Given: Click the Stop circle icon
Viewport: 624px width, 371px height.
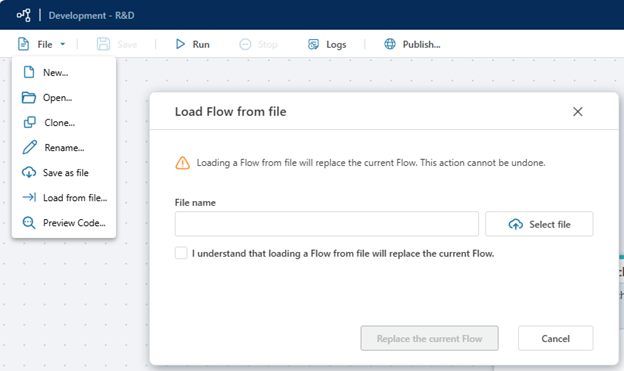Looking at the screenshot, I should pos(245,44).
